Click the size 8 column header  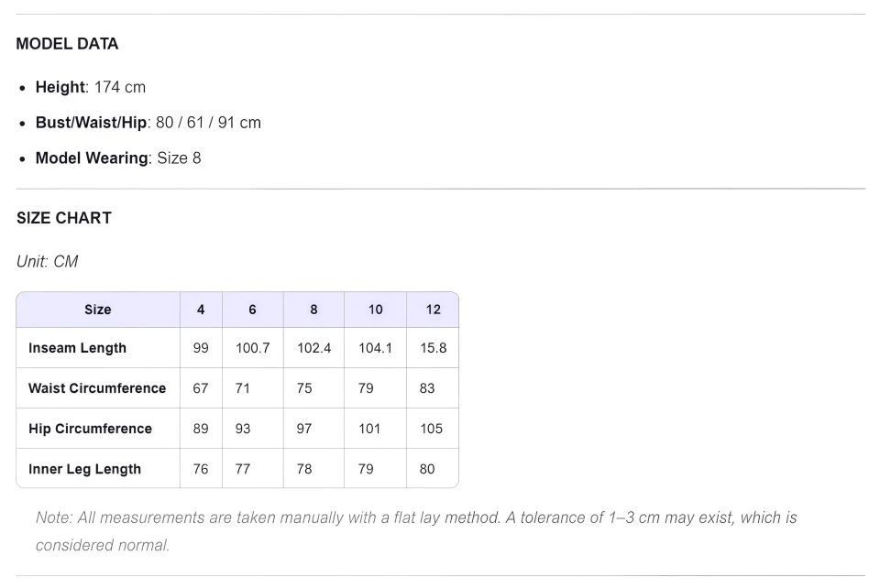[x=313, y=310]
